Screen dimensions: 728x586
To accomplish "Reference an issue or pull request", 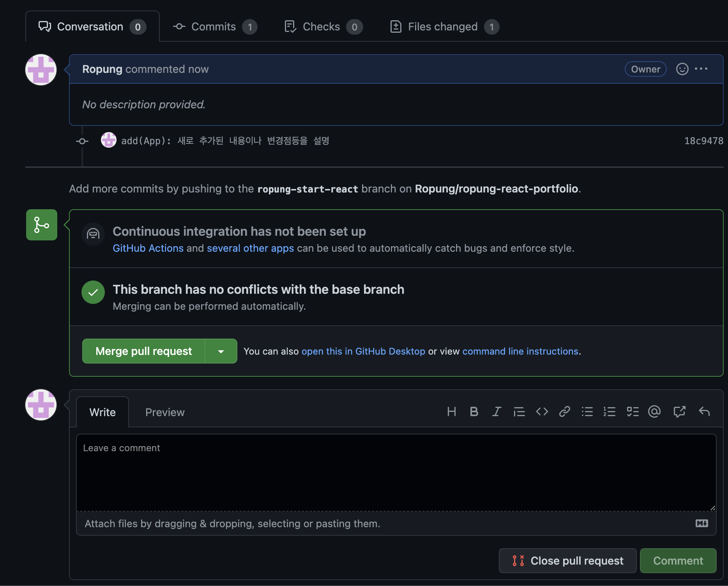I will (x=679, y=411).
